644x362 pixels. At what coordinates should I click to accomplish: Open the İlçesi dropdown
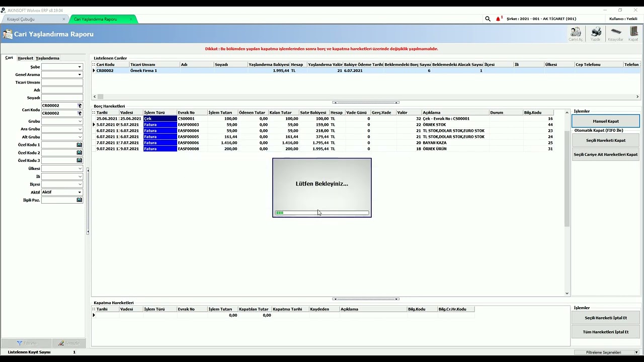coord(79,184)
